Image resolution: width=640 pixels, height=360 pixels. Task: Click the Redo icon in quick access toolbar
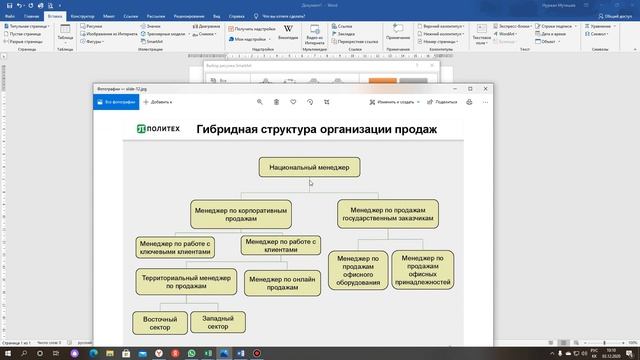point(31,6)
